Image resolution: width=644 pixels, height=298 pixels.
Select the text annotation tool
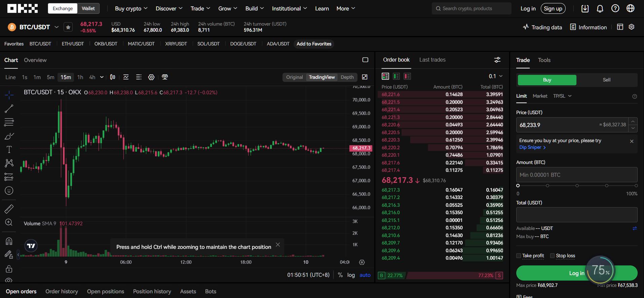[x=9, y=150]
